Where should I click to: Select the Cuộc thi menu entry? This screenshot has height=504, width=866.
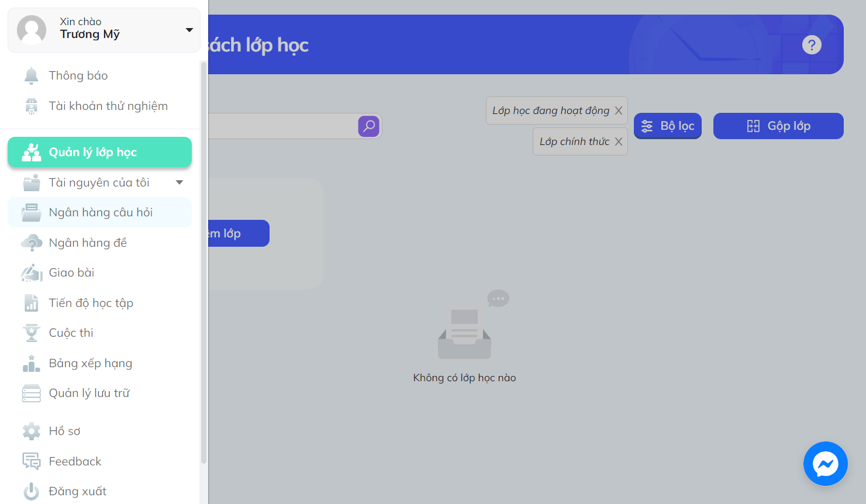tap(100, 333)
